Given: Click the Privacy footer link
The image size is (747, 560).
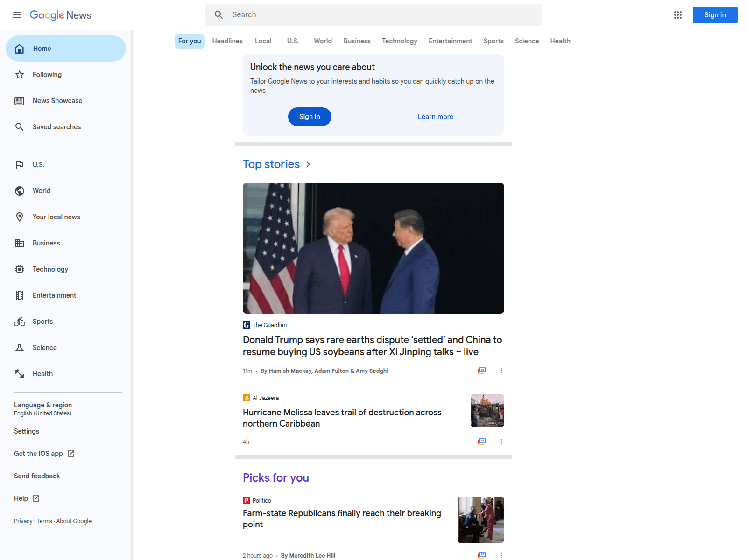Looking at the screenshot, I should click(23, 521).
